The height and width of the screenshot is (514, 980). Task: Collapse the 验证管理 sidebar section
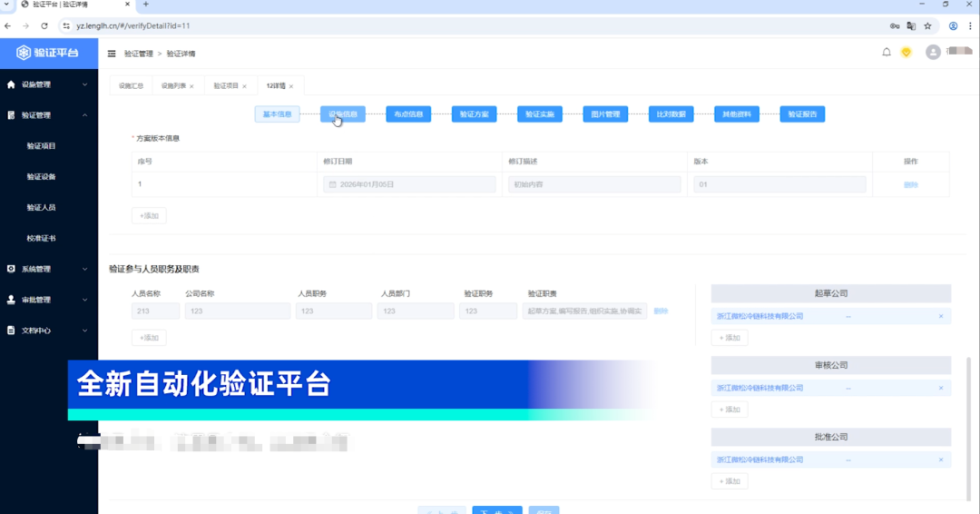pos(48,115)
